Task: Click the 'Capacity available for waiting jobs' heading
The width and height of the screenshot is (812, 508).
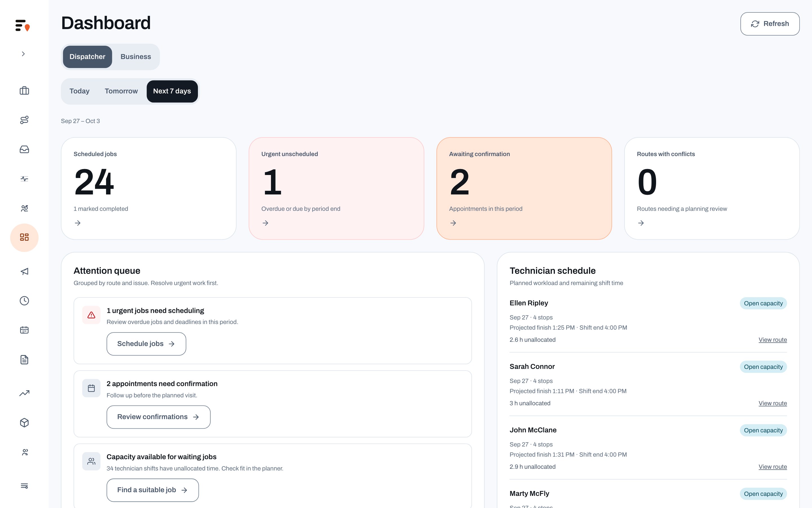Action: click(161, 457)
